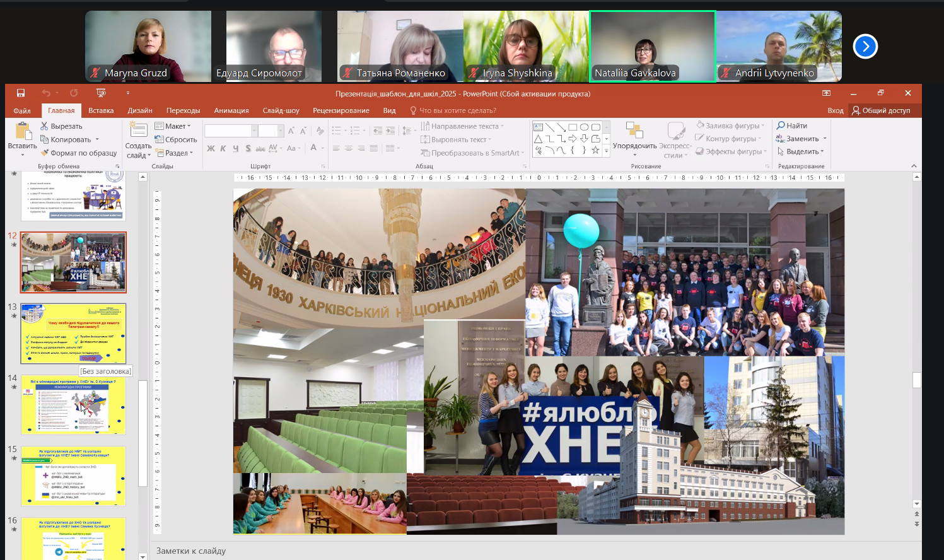This screenshot has width=944, height=560.
Task: Click the next participants arrow in video strip
Action: pyautogui.click(x=865, y=46)
